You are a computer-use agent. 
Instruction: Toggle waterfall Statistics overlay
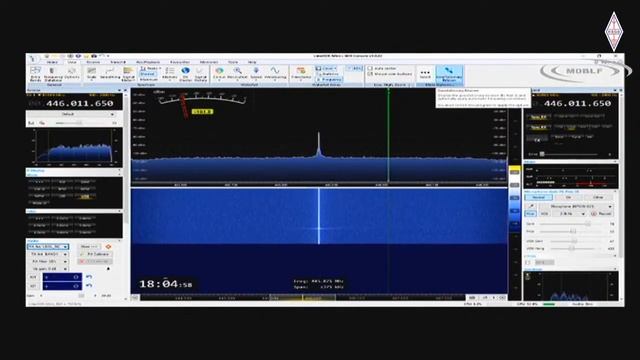[328, 74]
